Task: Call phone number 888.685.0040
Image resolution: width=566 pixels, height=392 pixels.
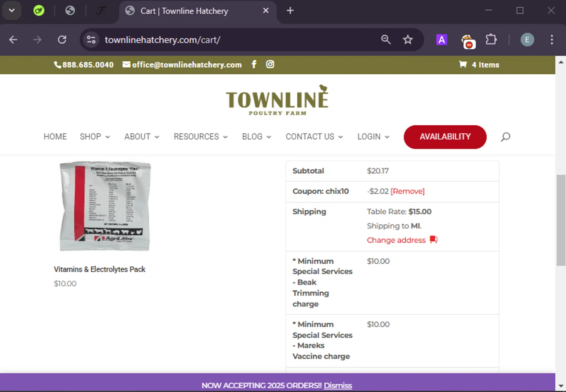Action: (x=84, y=65)
